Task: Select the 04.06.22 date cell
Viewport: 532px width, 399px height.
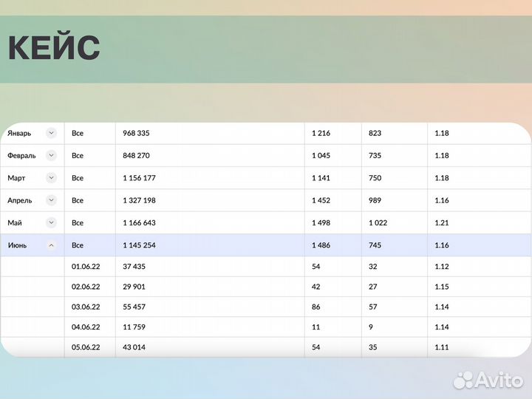Action: pyautogui.click(x=86, y=327)
